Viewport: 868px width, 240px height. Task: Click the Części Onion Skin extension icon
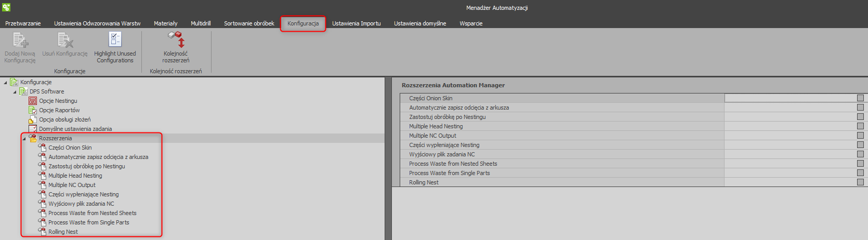42,148
